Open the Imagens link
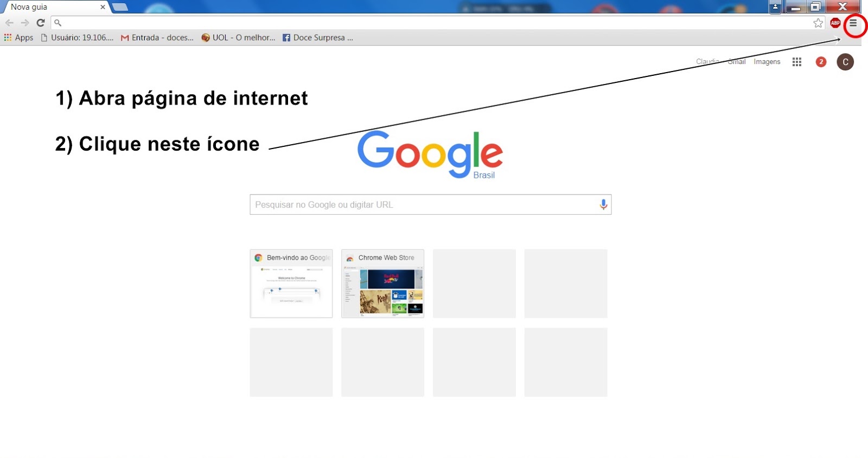The height and width of the screenshot is (458, 868). click(x=767, y=62)
